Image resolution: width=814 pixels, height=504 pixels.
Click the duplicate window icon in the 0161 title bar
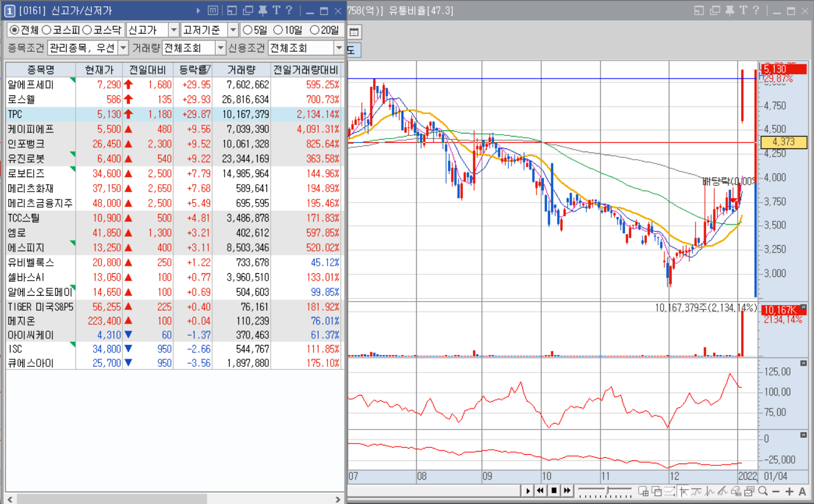click(248, 11)
